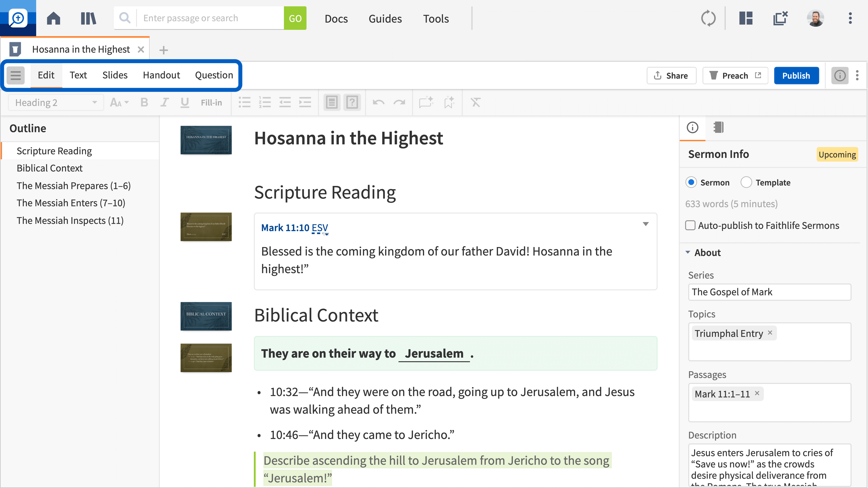Insert a bulleted list
The image size is (868, 488).
[x=244, y=102]
